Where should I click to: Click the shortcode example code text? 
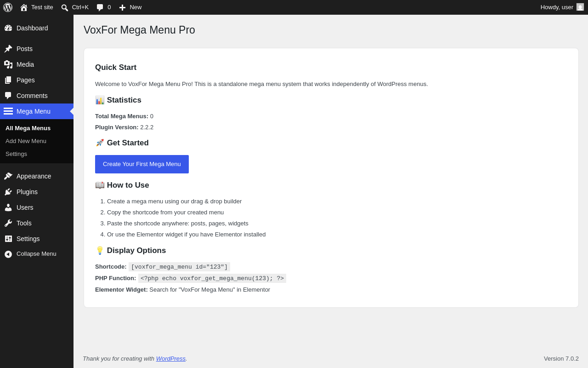(179, 267)
